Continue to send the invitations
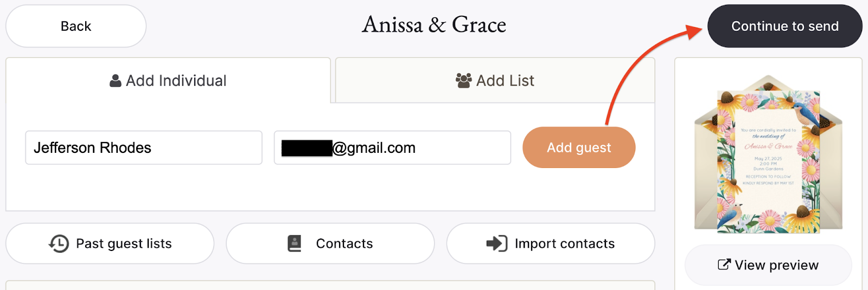The width and height of the screenshot is (868, 290). pos(784,26)
